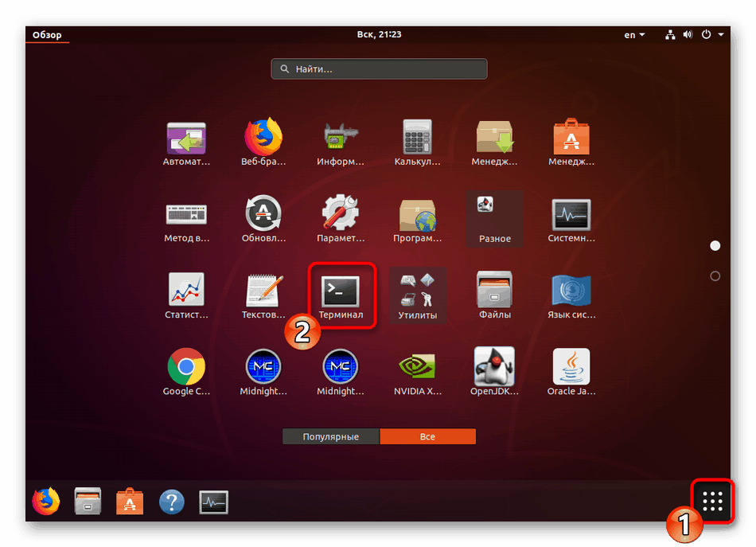
Task: Launch Firefox from the dock
Action: (45, 501)
